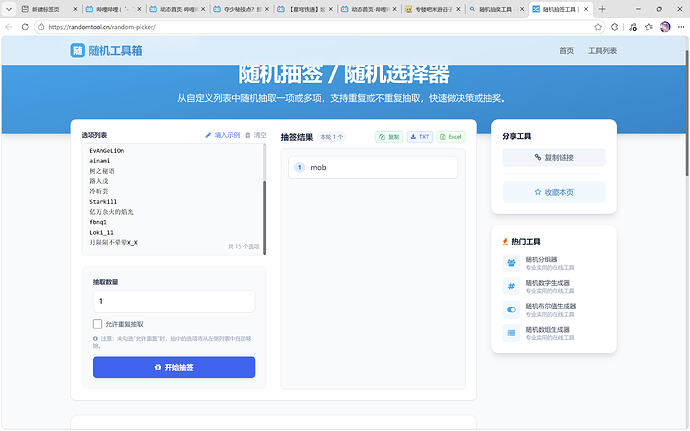690x431 pixels.
Task: Open the tab search dropdown arrow
Action: 8,9
